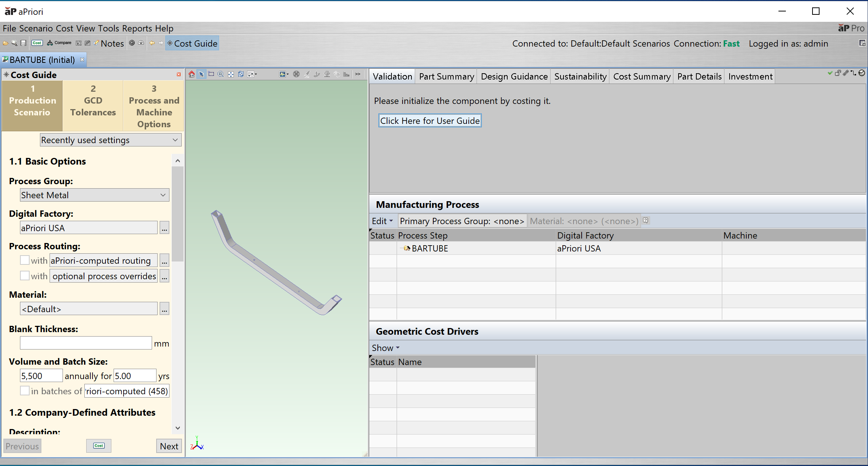Screen dimensions: 868x466
Task: Click the magnifier search icon in toolbar
Action: point(14,43)
